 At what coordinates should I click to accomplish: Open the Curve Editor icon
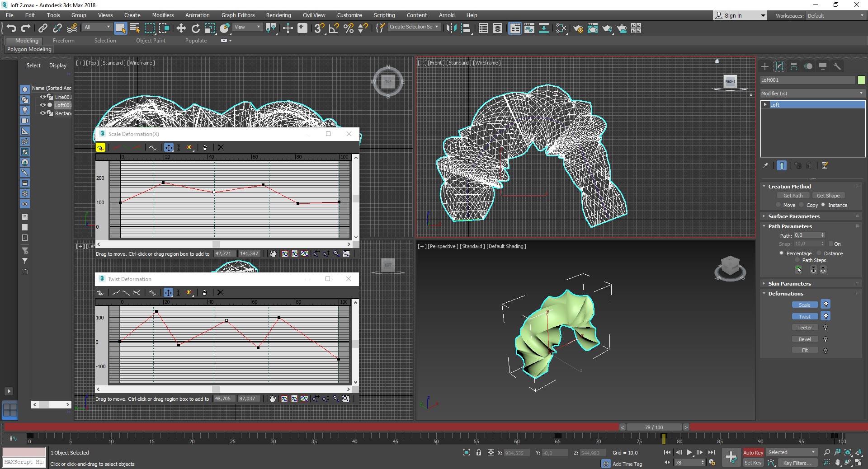pyautogui.click(x=529, y=28)
